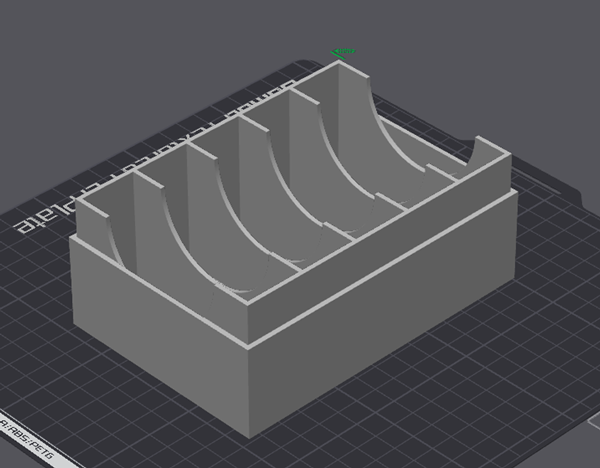
Task: Click the green marker above the model
Action: [345, 51]
